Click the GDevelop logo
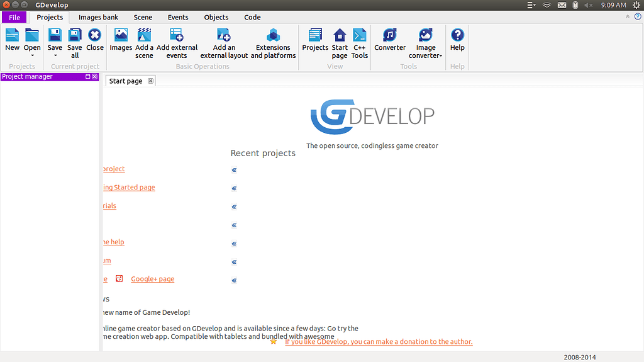 pyautogui.click(x=372, y=117)
